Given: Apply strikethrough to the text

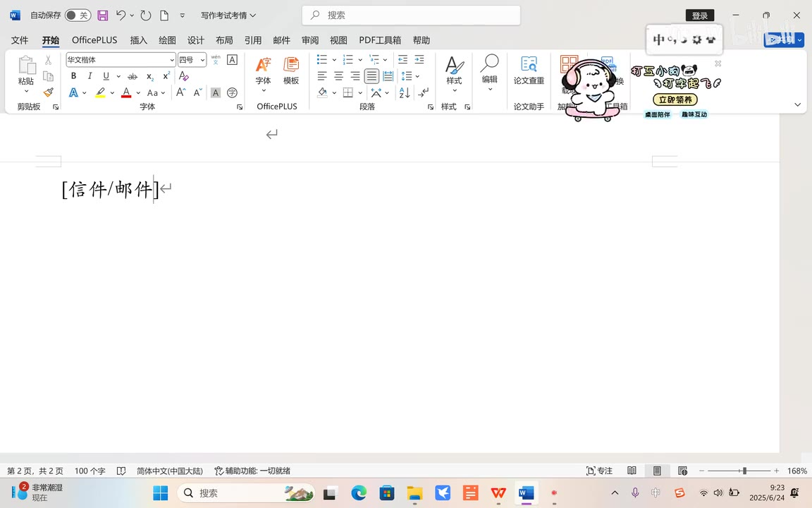Looking at the screenshot, I should 133,76.
